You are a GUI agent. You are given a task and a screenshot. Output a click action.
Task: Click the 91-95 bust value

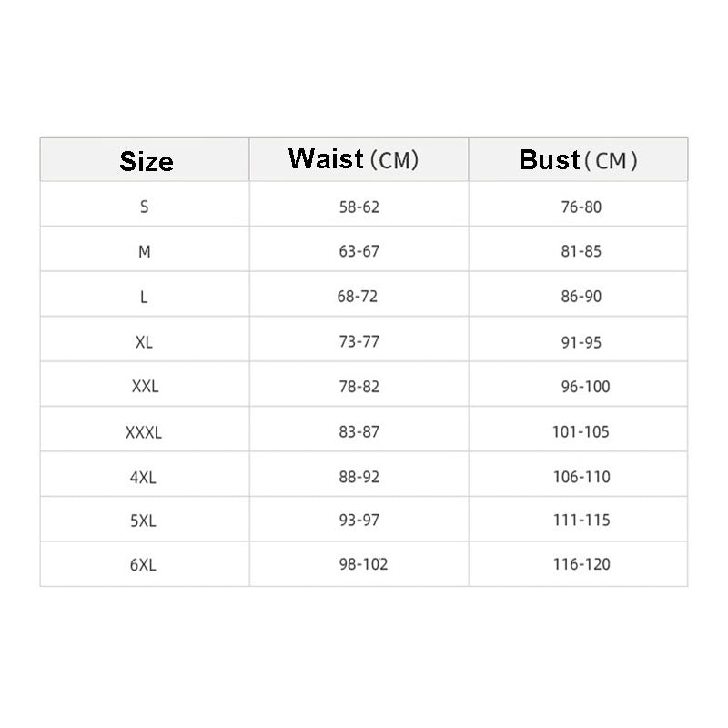[x=581, y=342]
